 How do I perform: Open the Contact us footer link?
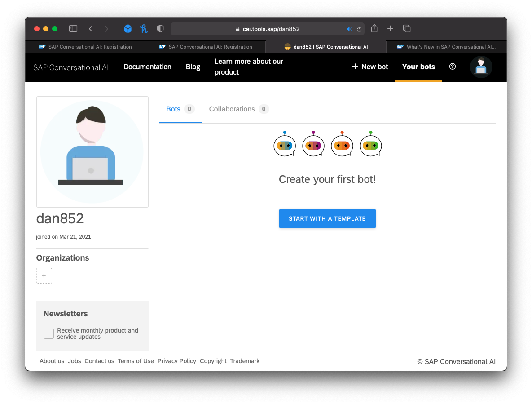pos(99,361)
